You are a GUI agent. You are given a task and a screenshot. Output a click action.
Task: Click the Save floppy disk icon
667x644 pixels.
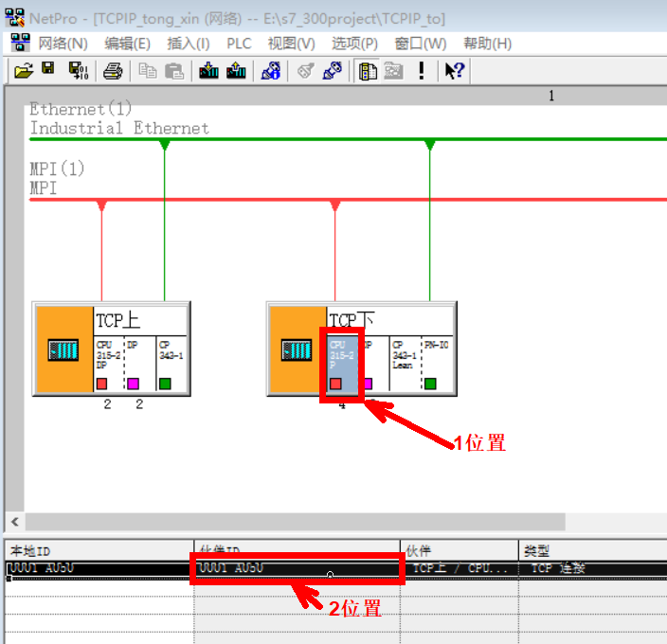48,70
